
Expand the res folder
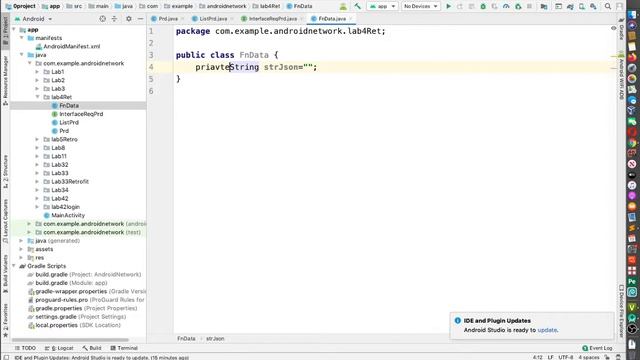[x=21, y=258]
